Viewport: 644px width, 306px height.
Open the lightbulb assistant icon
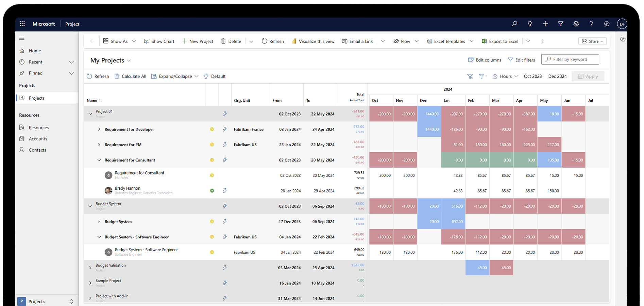click(x=530, y=24)
